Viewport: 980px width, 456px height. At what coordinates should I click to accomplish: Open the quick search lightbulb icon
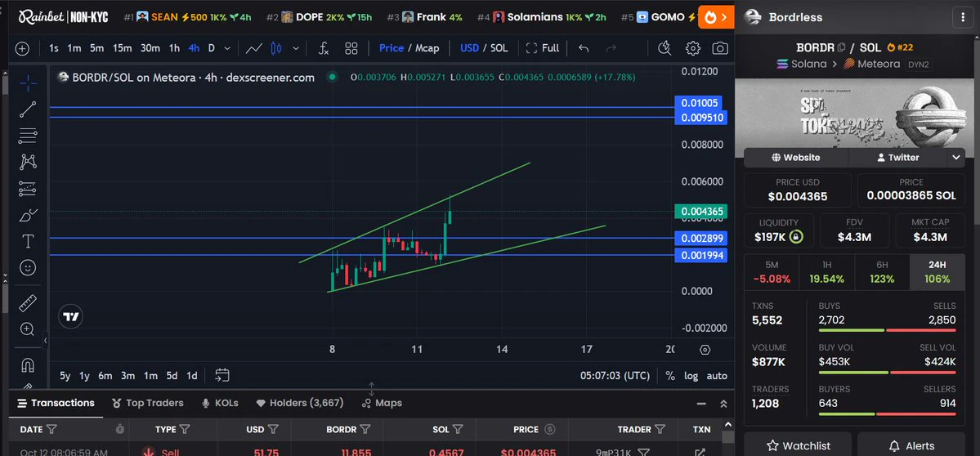coord(665,48)
